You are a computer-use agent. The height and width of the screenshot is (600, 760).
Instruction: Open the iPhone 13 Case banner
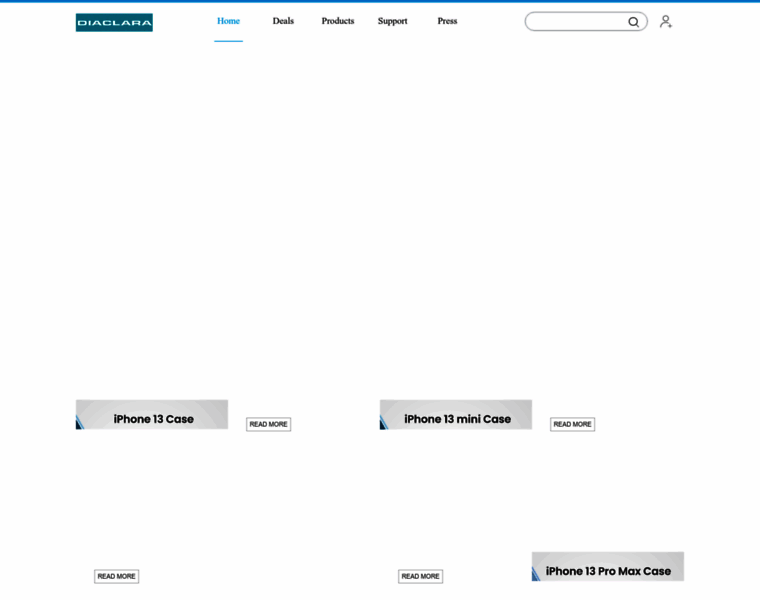pos(153,415)
